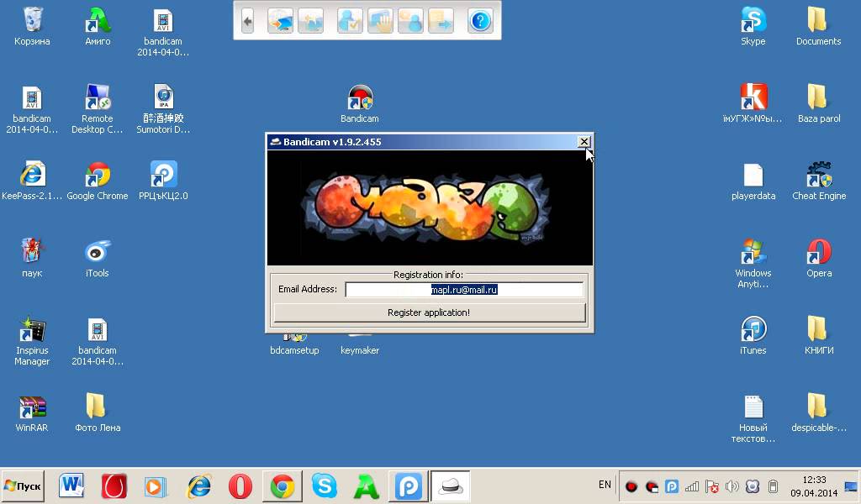The height and width of the screenshot is (504, 861).
Task: Select the WinRAR desktop shortcut
Action: point(32,413)
